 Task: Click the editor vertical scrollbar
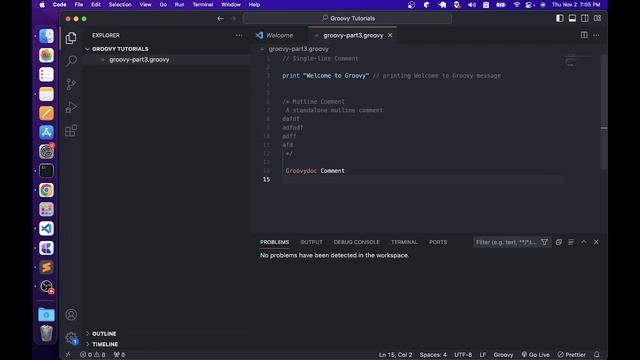(604, 112)
